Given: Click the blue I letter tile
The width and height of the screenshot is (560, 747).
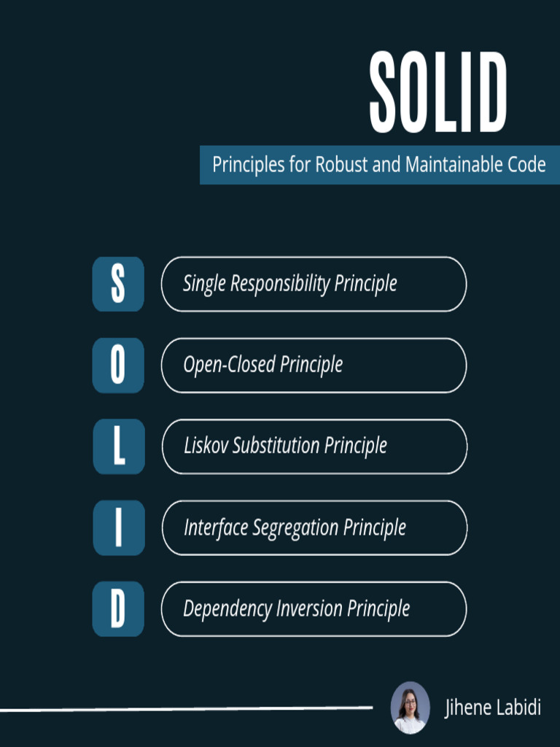Looking at the screenshot, I should 119,527.
